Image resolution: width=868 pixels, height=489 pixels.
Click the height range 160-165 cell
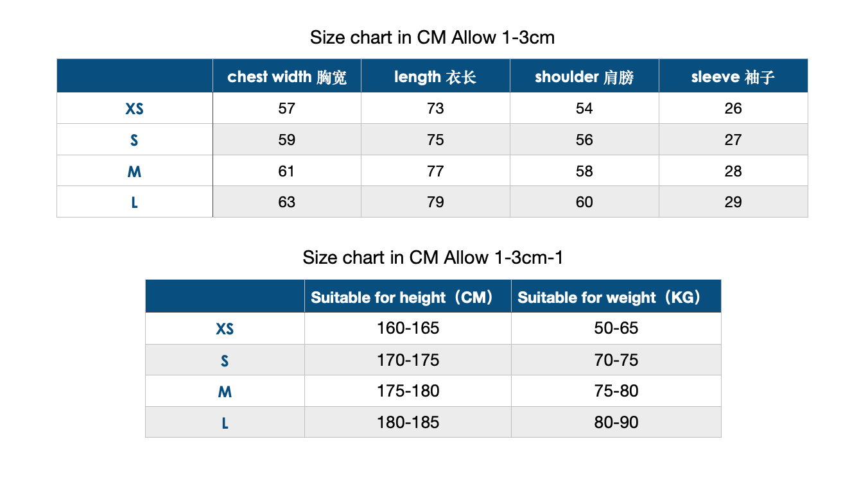tap(408, 329)
